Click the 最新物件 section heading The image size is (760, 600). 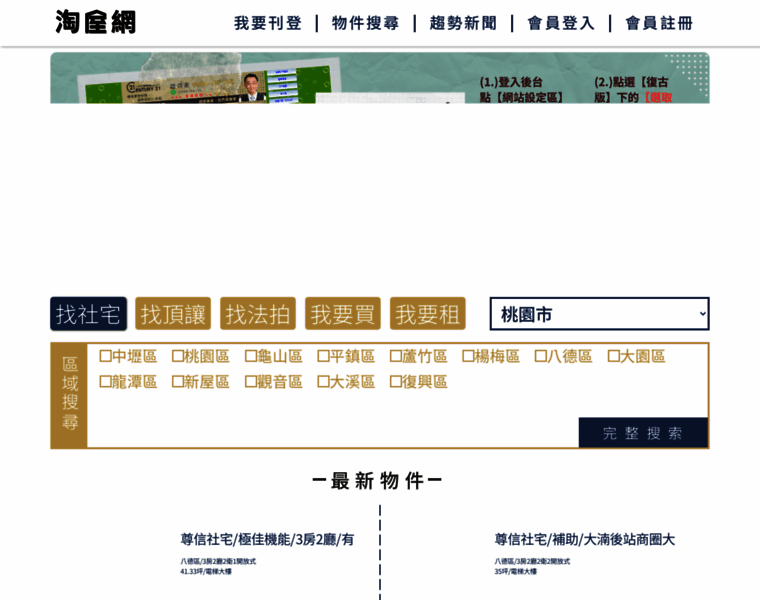tap(378, 481)
